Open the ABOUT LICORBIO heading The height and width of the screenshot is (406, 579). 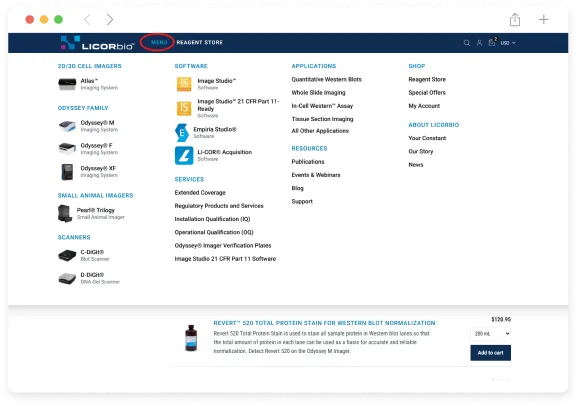[x=434, y=125]
